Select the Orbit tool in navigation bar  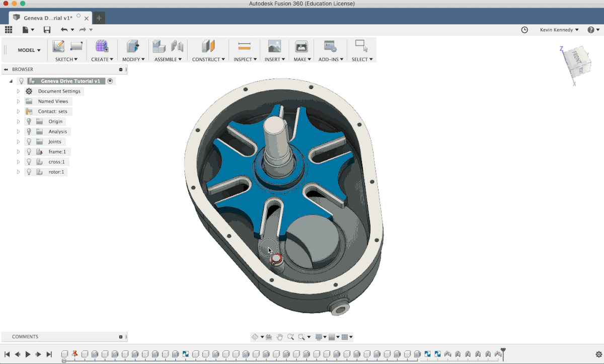(x=255, y=337)
